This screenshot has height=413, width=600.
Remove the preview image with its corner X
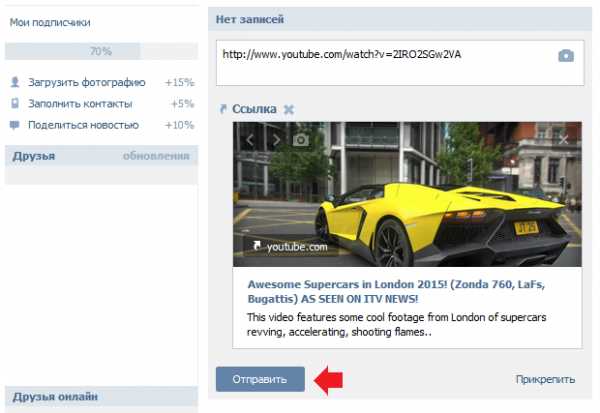(563, 140)
